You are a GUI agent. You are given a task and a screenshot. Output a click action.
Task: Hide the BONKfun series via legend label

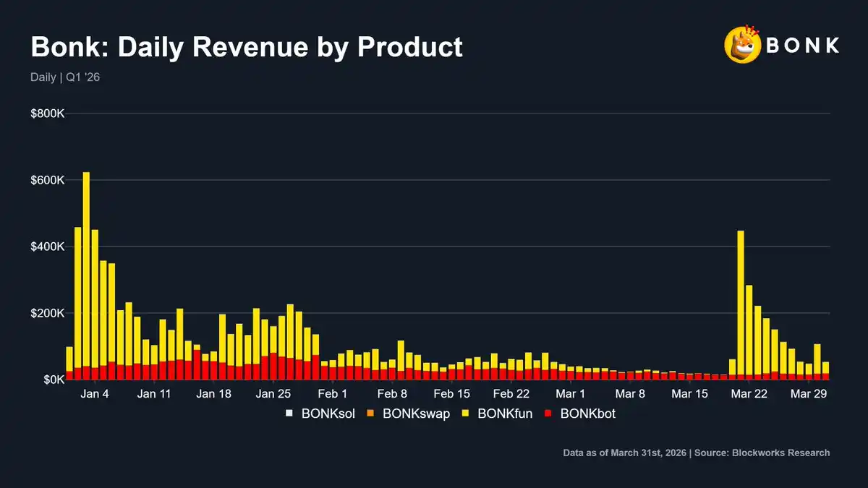505,414
